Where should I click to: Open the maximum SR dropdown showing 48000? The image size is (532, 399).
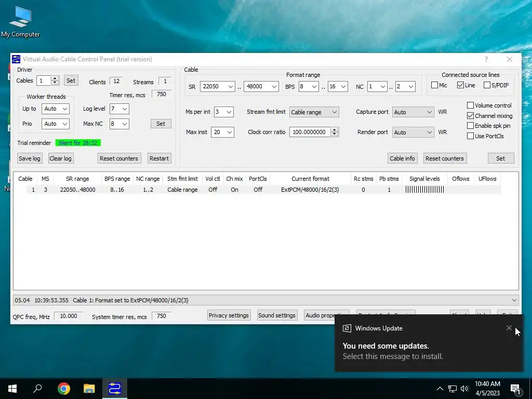click(261, 87)
